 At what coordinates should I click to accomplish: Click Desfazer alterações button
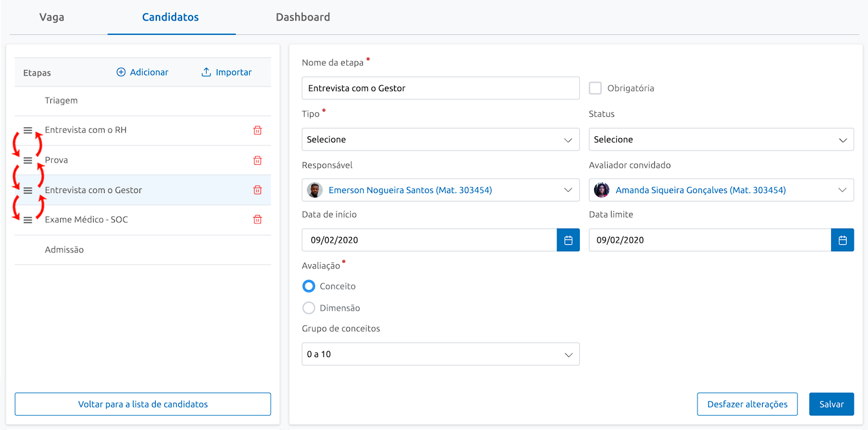747,404
